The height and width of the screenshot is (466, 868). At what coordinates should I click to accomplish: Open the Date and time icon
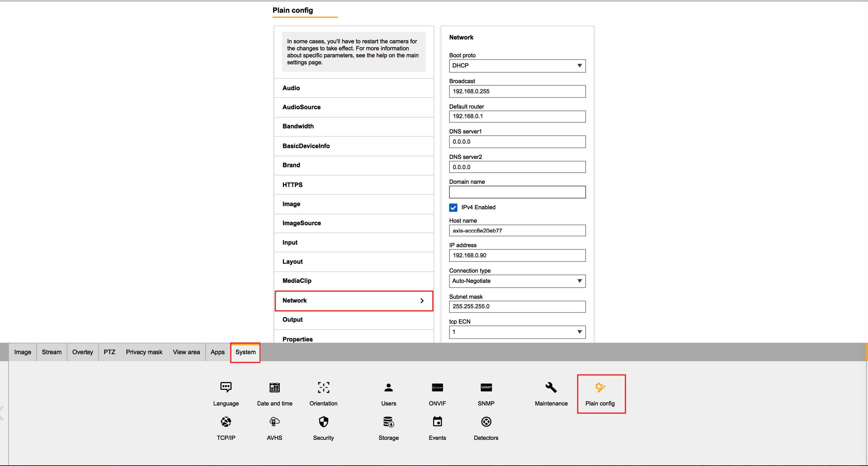click(x=275, y=387)
